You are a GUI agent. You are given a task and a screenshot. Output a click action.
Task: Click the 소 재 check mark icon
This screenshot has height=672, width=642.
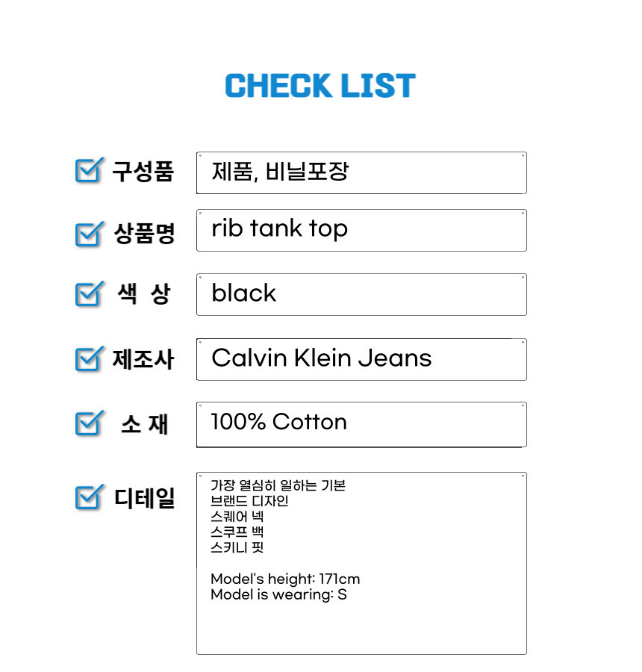(x=88, y=423)
